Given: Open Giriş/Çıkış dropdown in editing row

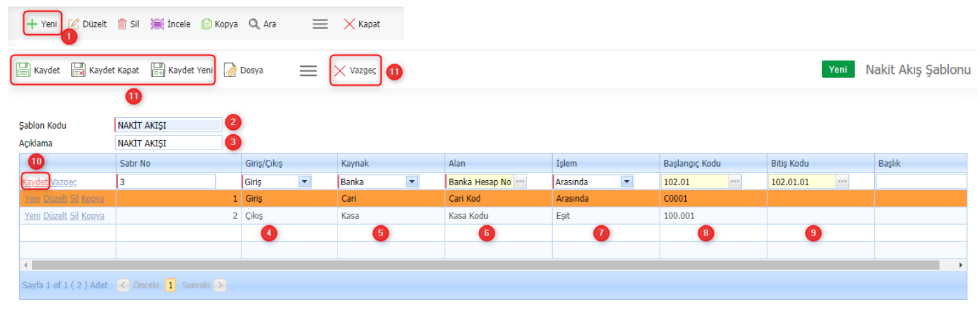Looking at the screenshot, I should tap(304, 182).
